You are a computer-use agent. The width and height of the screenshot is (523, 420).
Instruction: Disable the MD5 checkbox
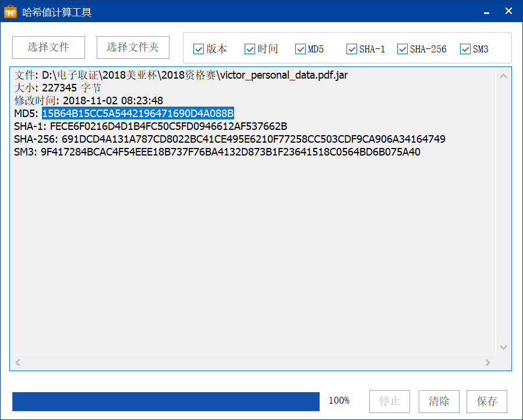click(301, 49)
